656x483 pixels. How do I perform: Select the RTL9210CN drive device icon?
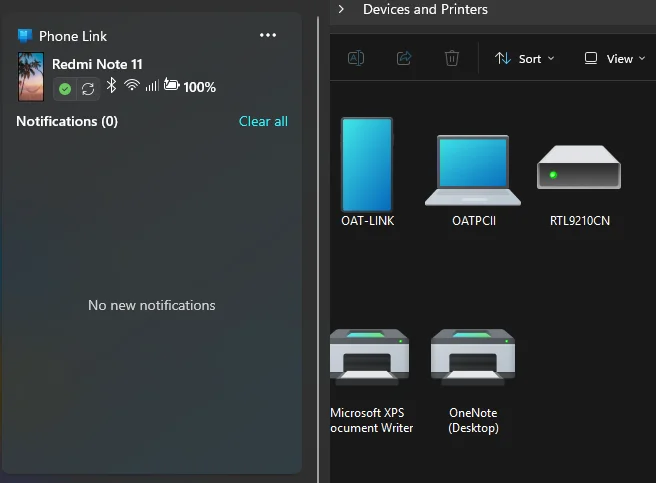click(x=579, y=167)
